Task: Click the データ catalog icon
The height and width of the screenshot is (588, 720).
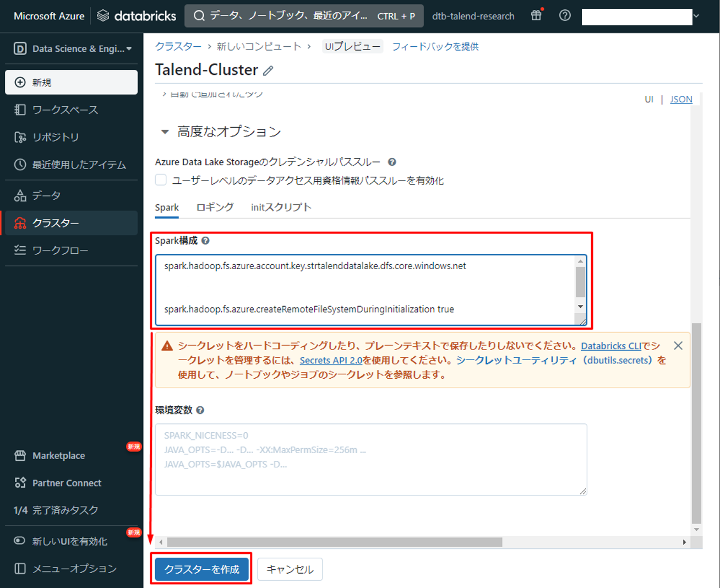Action: (20, 195)
